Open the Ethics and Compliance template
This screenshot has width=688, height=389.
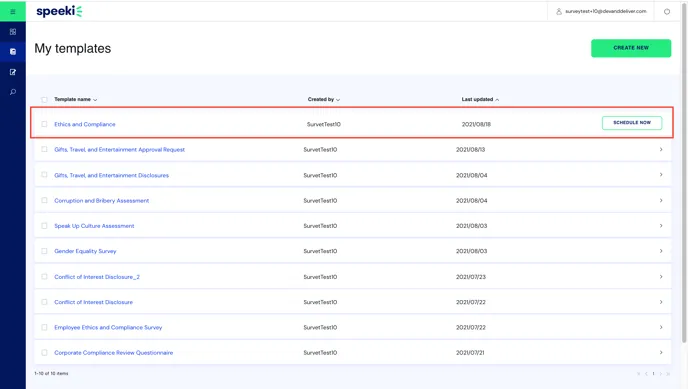(x=85, y=125)
